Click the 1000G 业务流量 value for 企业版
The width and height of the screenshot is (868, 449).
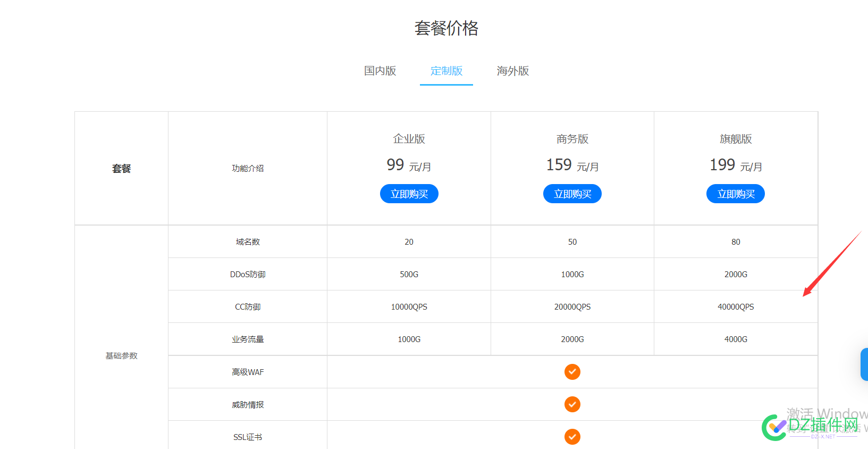click(409, 339)
